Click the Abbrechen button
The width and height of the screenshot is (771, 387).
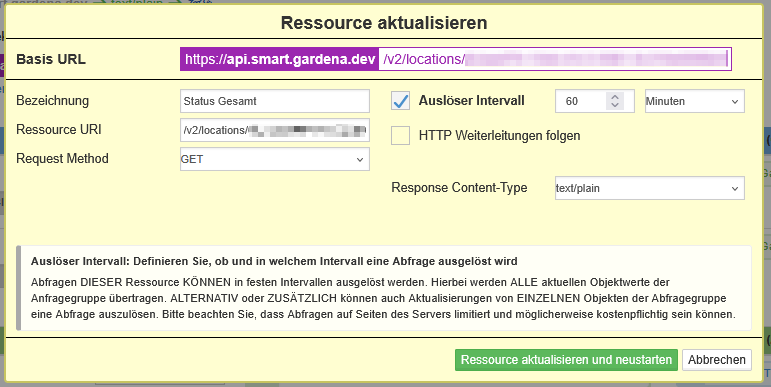pyautogui.click(x=716, y=360)
